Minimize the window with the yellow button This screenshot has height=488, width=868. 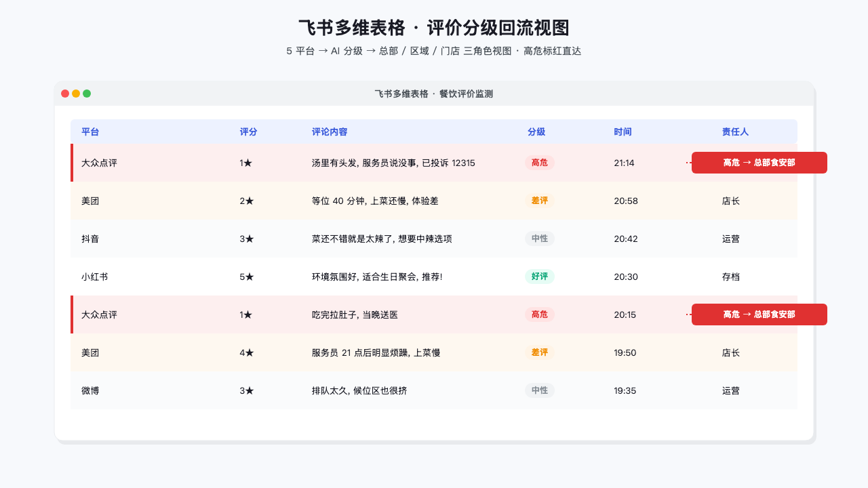click(x=76, y=94)
